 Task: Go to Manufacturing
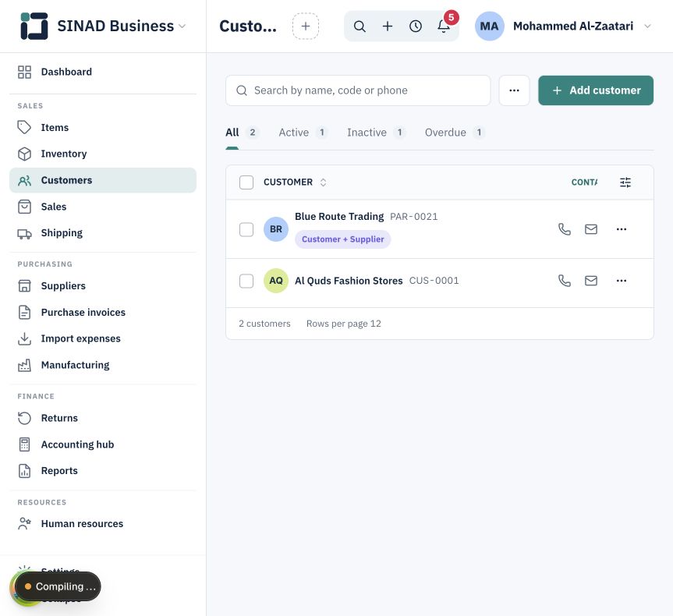coord(103,365)
